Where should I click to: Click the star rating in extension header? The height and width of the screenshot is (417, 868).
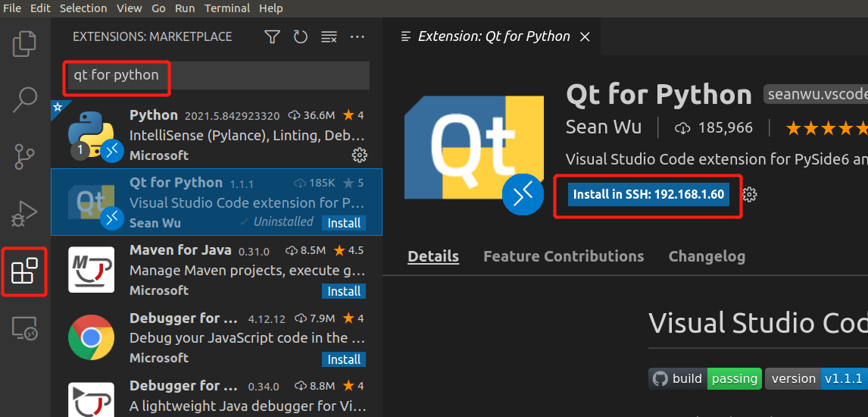[x=826, y=128]
